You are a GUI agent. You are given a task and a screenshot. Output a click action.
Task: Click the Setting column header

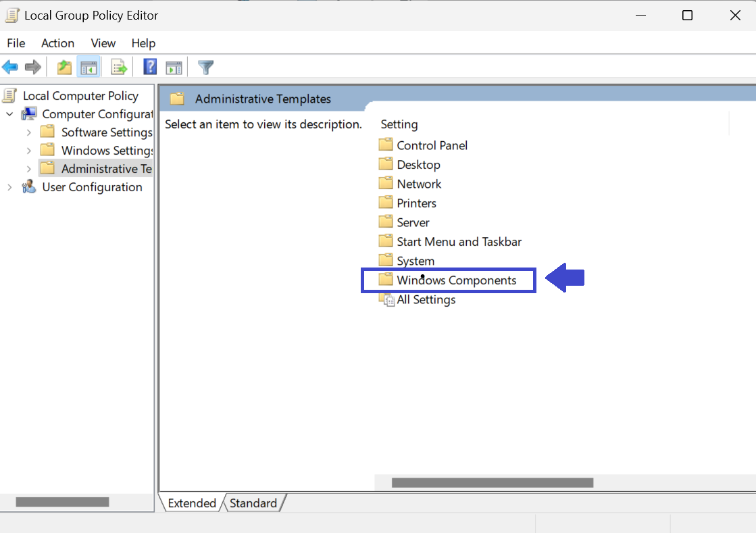point(399,124)
